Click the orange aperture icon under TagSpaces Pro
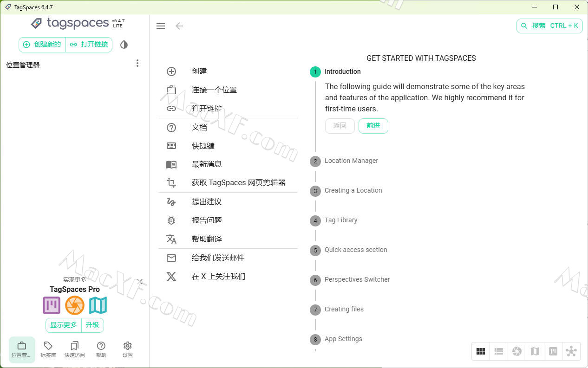Image resolution: width=588 pixels, height=368 pixels. pyautogui.click(x=75, y=305)
